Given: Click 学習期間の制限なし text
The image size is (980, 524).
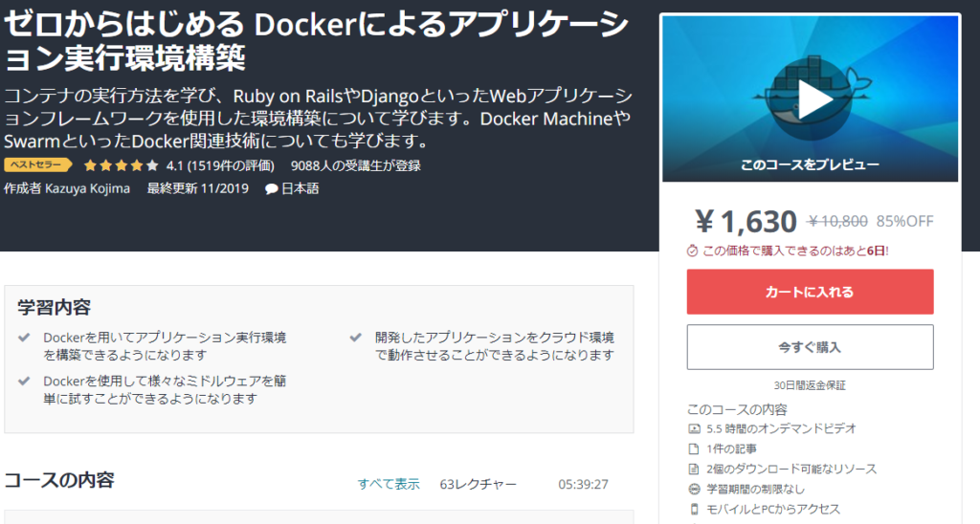Looking at the screenshot, I should click(x=755, y=489).
